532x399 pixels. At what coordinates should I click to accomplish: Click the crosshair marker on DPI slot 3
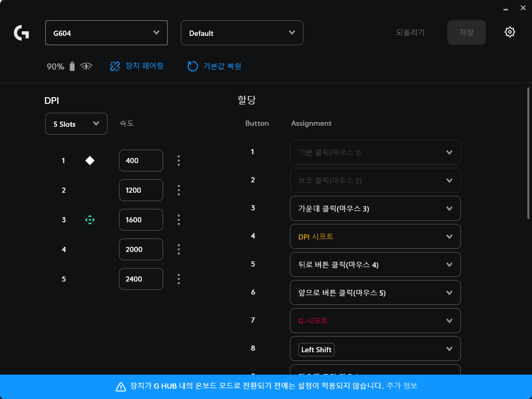point(89,220)
